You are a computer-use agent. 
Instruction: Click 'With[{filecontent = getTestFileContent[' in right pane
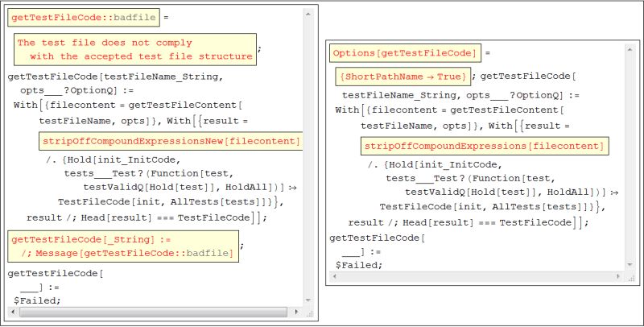(449, 110)
